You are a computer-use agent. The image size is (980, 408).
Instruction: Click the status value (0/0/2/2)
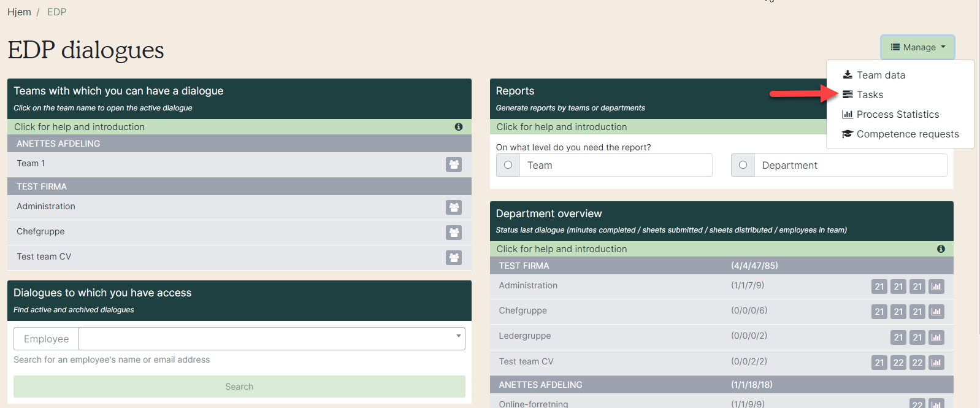pyautogui.click(x=749, y=361)
